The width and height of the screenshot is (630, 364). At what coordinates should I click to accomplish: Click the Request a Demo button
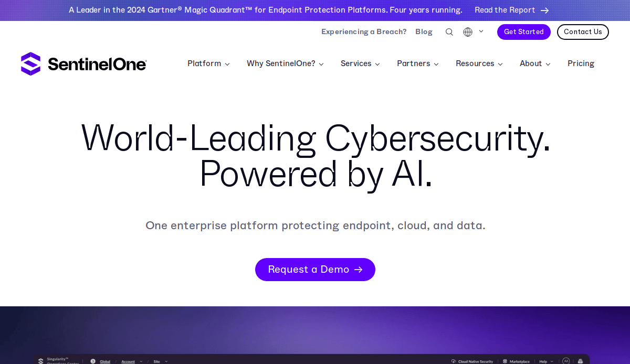click(x=315, y=270)
